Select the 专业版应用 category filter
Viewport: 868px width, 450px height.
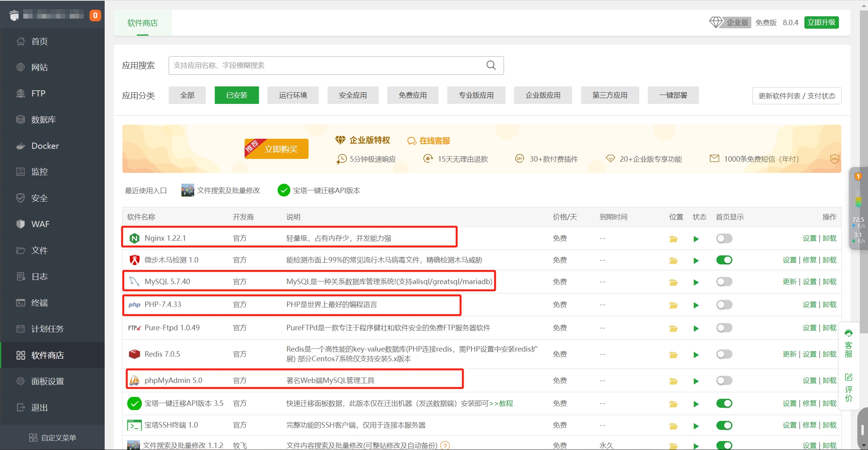click(x=476, y=95)
